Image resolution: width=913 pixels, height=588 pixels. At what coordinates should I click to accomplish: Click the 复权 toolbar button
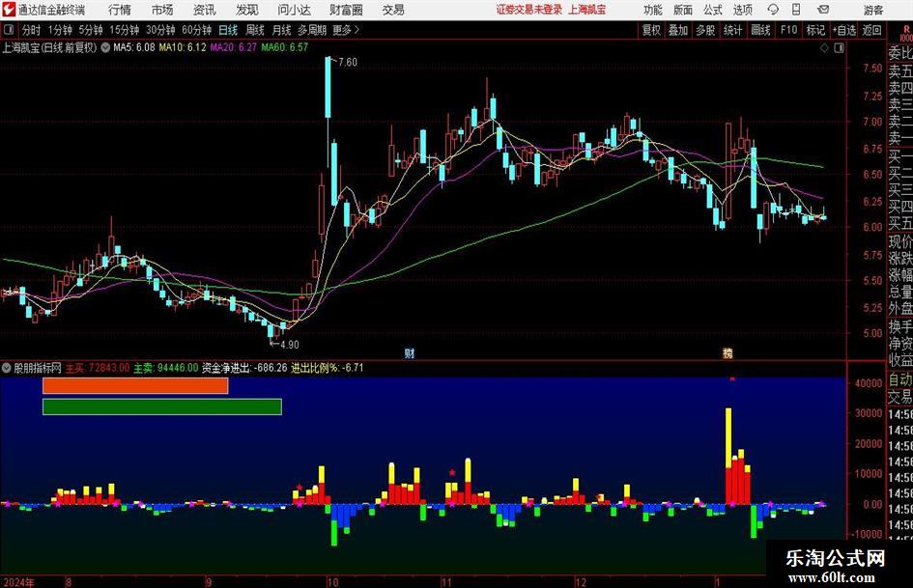[651, 30]
